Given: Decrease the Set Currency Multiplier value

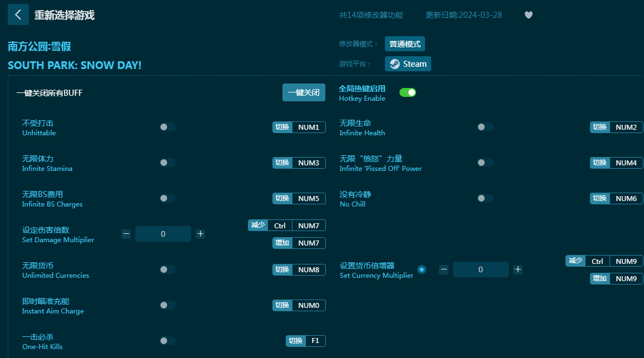Looking at the screenshot, I should 443,269.
